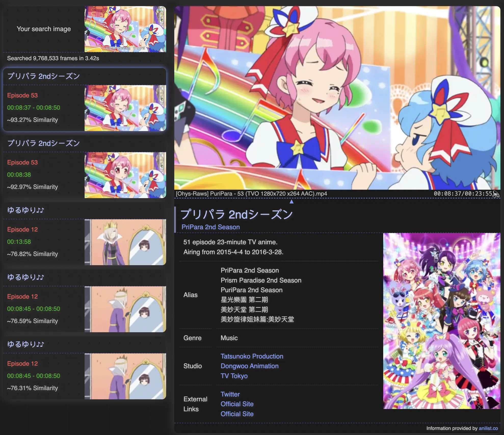
Task: Click the '美妙旋律姐妹篇:美妙天堂' alias
Action: 257,319
